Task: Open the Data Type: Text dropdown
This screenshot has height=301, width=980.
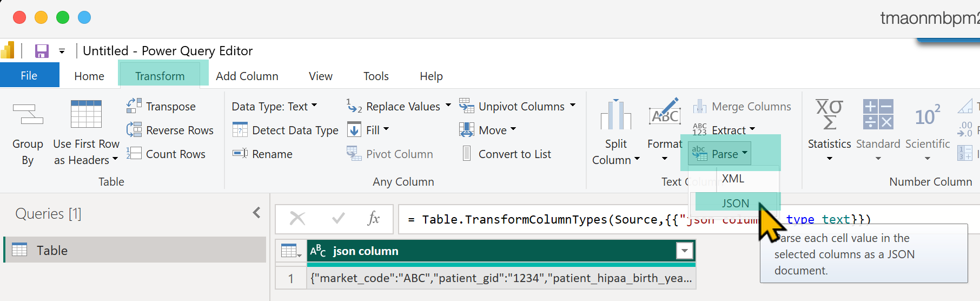Action: [x=275, y=106]
